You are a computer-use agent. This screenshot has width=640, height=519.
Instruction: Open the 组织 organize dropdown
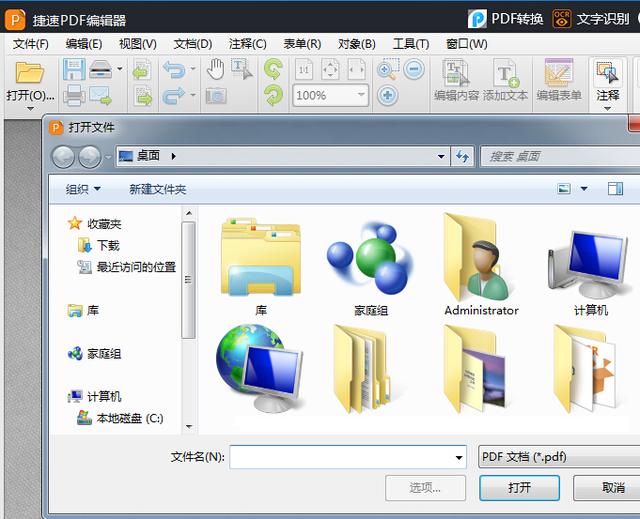[x=83, y=189]
